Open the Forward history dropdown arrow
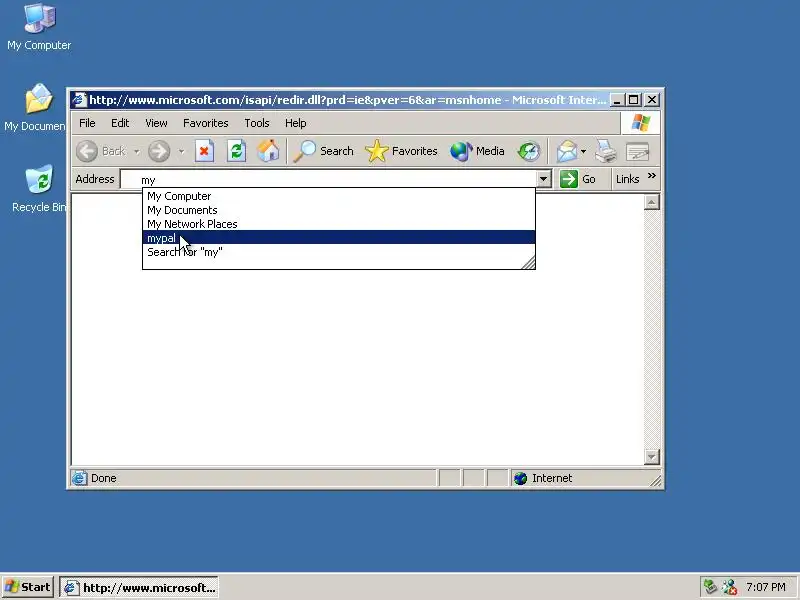 pyautogui.click(x=181, y=152)
